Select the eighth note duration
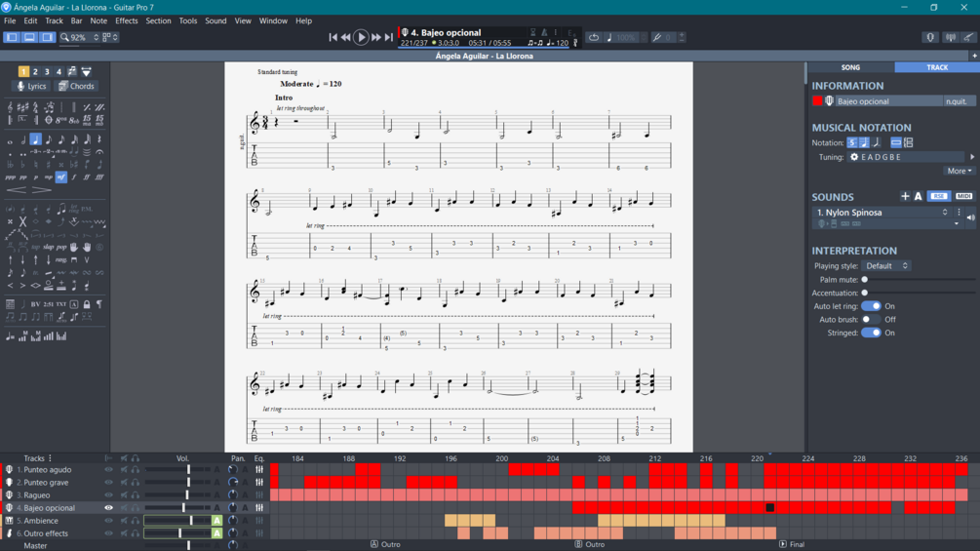This screenshot has height=551, width=980. (x=49, y=139)
